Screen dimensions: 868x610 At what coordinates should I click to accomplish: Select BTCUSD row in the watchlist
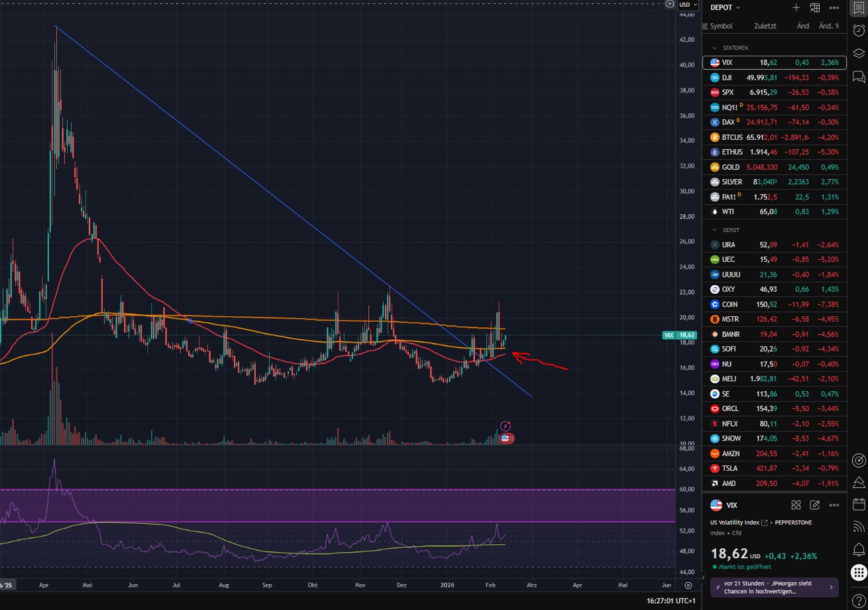coord(774,137)
